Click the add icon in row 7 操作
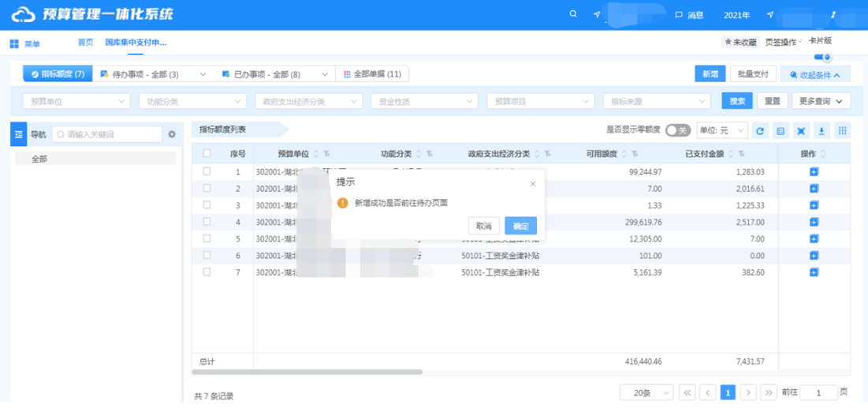Image resolution: width=868 pixels, height=412 pixels. [x=814, y=272]
